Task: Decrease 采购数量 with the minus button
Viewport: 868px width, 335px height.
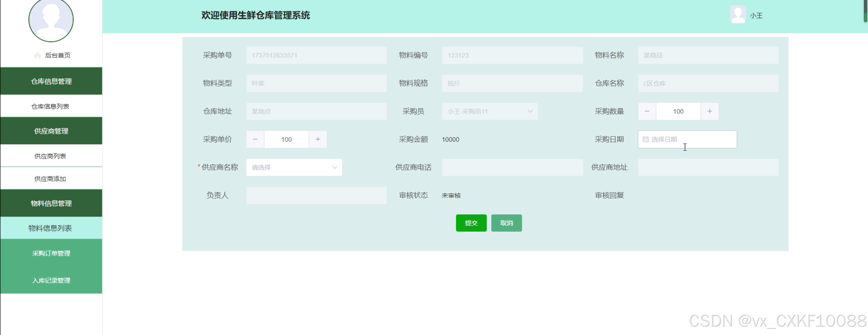Action: tap(647, 112)
